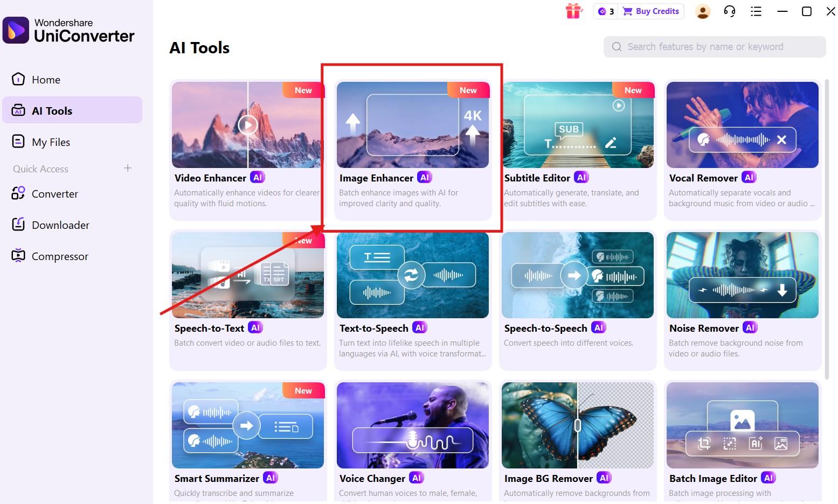Focus the Search features by name field

point(715,47)
